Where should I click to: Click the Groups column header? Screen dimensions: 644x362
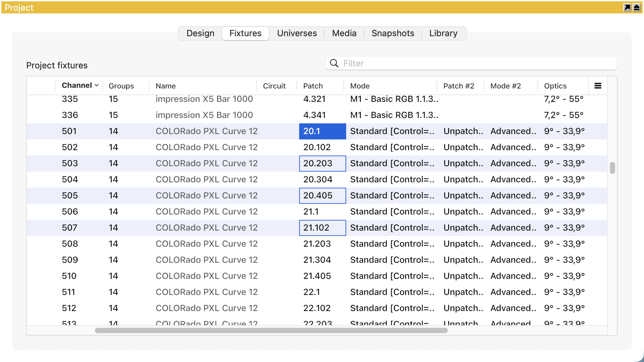coord(121,86)
